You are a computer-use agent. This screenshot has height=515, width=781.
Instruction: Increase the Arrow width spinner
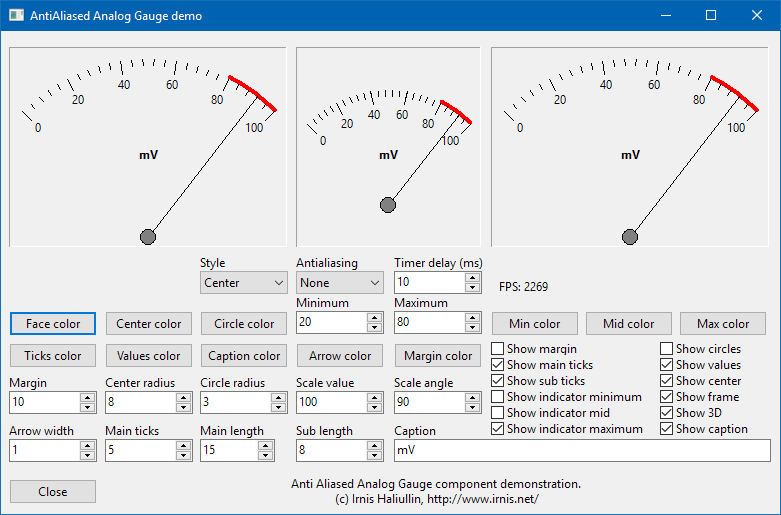click(x=87, y=445)
